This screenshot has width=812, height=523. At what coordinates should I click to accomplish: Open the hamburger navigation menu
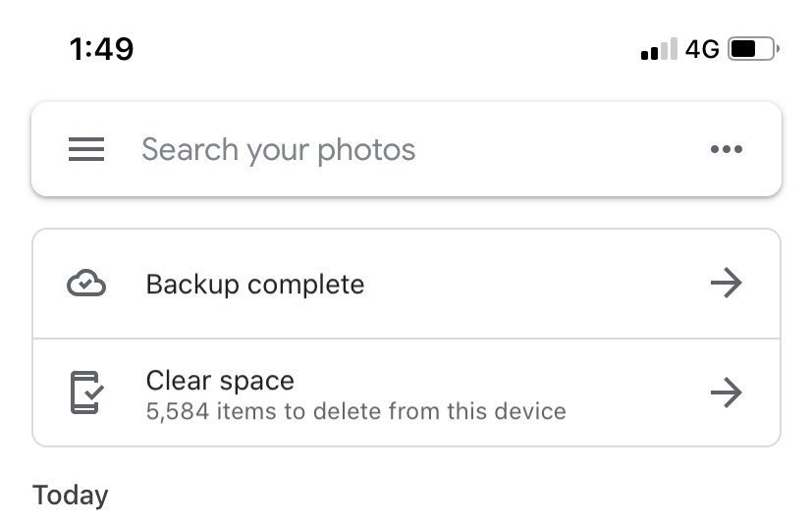pyautogui.click(x=86, y=149)
